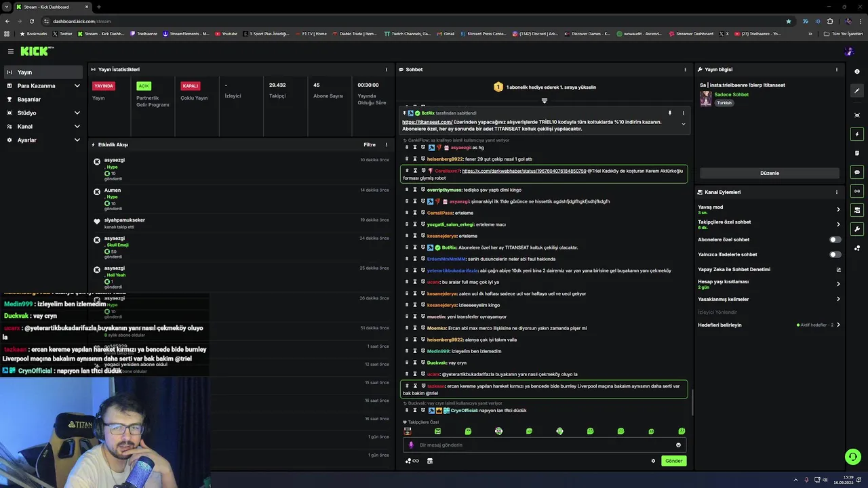Open Başarılar in left sidebar
The width and height of the screenshot is (868, 488).
tap(43, 100)
